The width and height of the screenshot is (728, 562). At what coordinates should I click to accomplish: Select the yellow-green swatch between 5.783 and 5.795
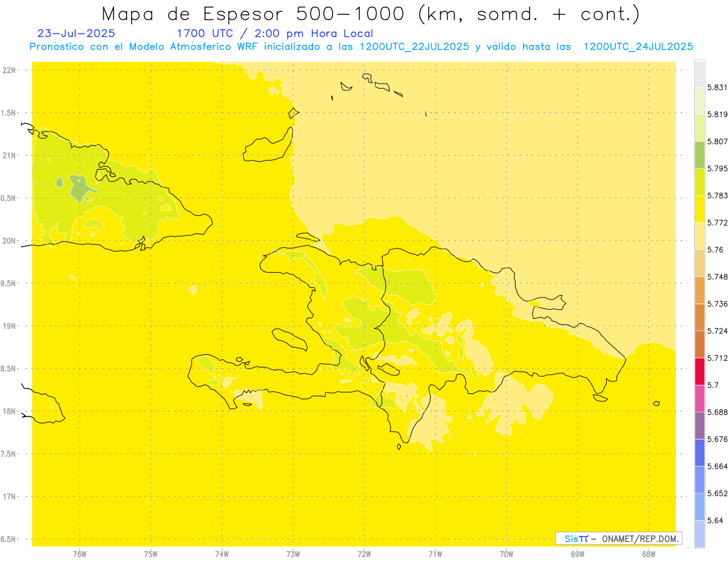[x=699, y=182]
